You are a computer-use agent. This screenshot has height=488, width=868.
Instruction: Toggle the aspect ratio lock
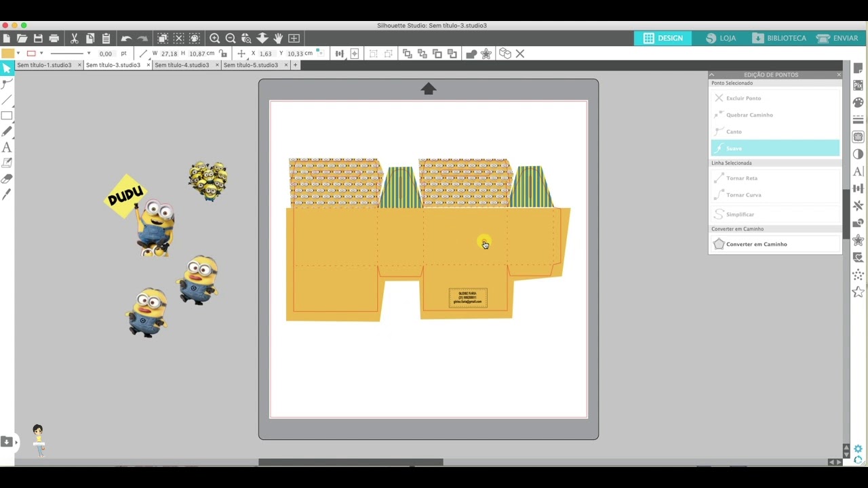tap(223, 54)
